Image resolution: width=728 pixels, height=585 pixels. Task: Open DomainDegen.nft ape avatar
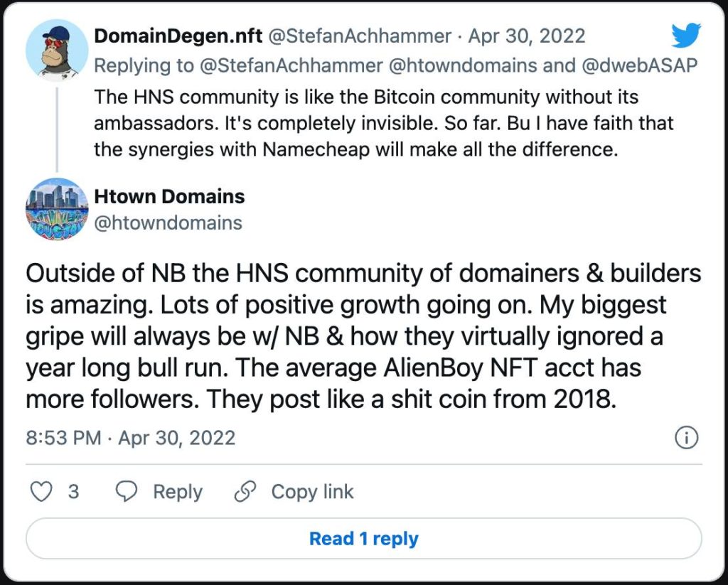pos(57,50)
